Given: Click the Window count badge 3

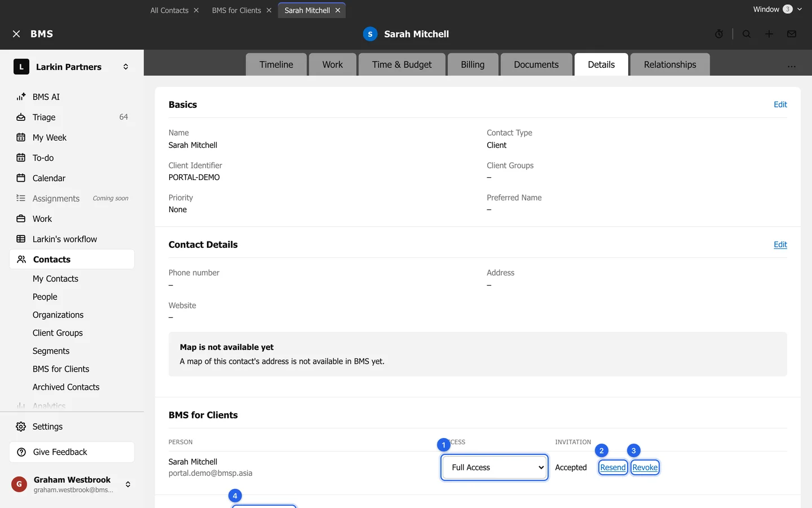Looking at the screenshot, I should [x=788, y=9].
